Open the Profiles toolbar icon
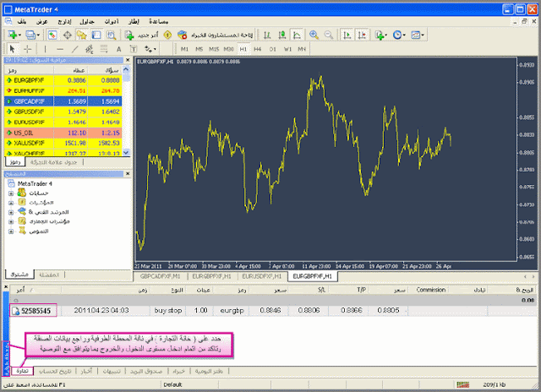This screenshot has height=392, width=541. coord(30,35)
